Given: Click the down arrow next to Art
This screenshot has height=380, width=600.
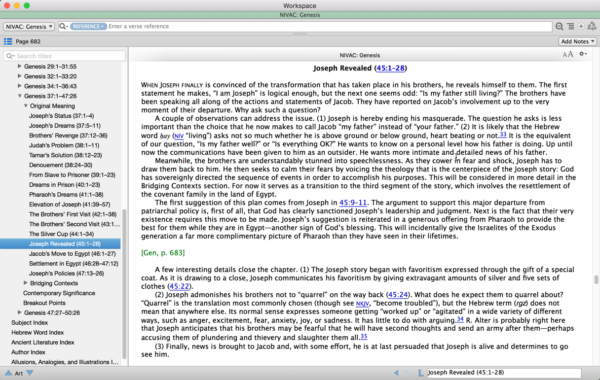Looking at the screenshot, I should pos(29,372).
